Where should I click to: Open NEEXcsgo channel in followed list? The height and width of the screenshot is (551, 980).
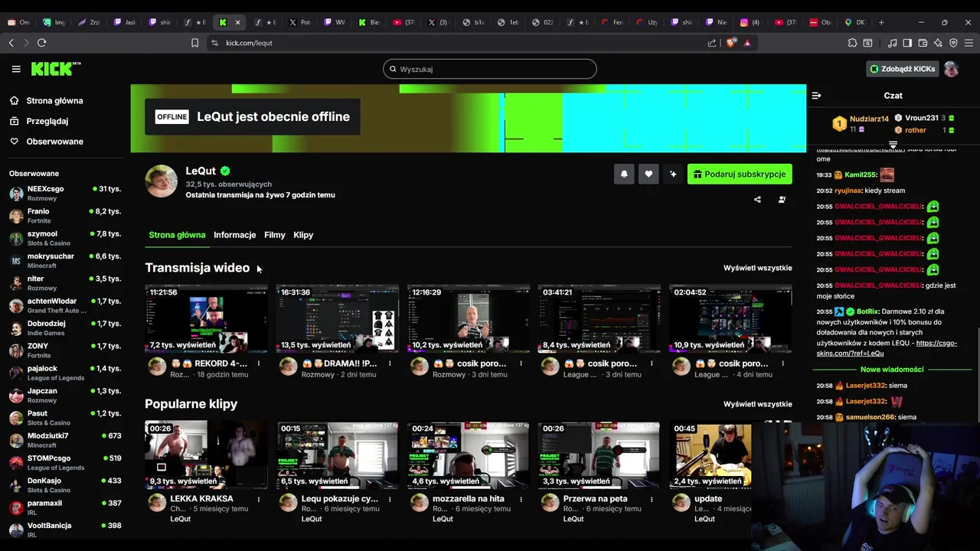point(65,193)
